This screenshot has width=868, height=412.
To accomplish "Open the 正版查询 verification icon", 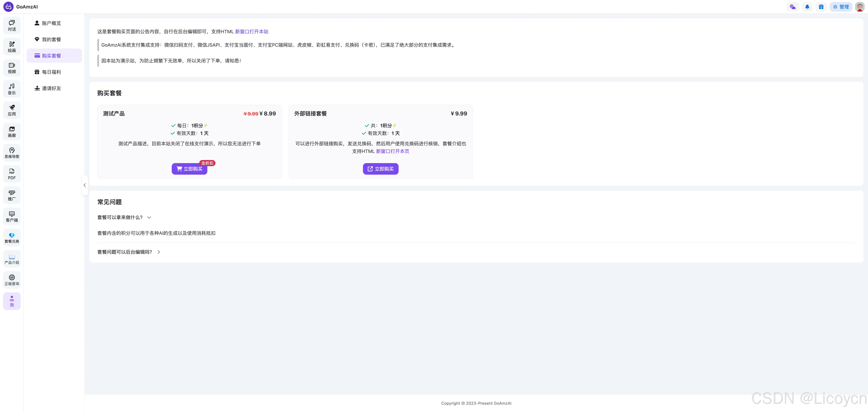I will (x=12, y=280).
